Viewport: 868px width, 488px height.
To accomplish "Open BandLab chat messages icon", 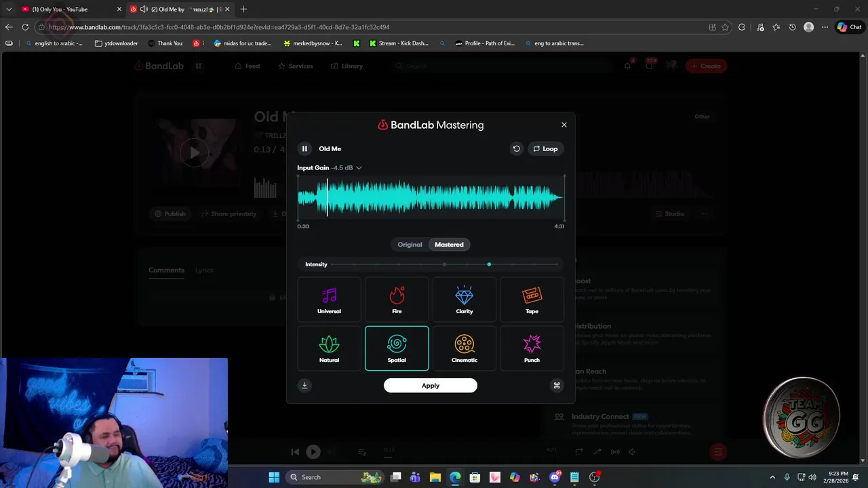I will click(649, 66).
